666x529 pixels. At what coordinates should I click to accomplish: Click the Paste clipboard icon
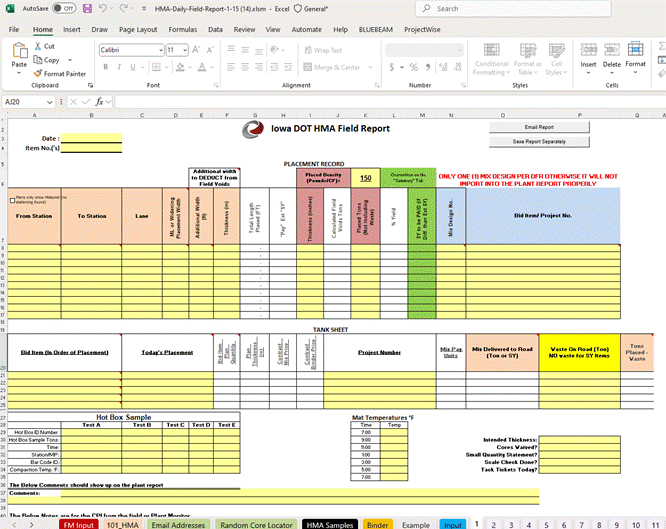[x=19, y=51]
